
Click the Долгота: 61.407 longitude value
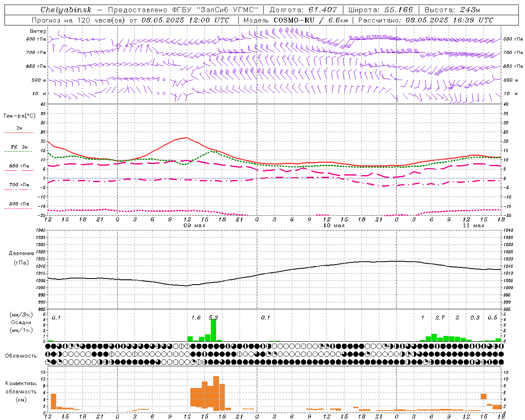(303, 10)
